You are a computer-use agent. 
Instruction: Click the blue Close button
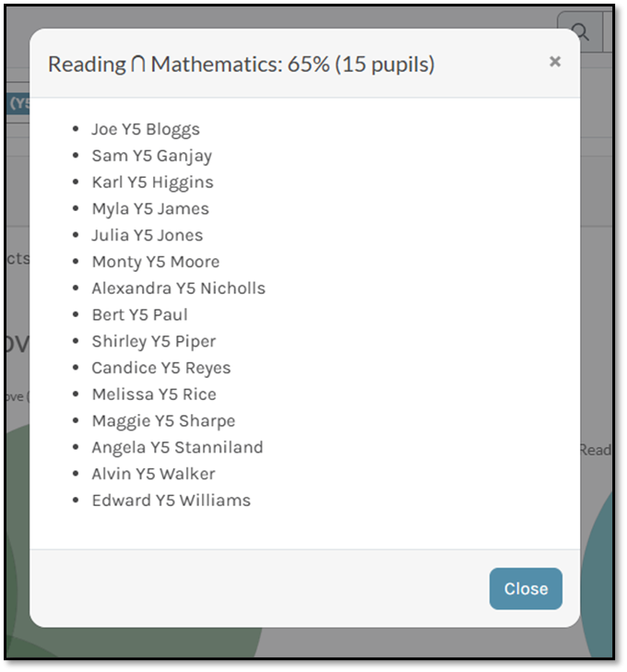click(x=526, y=588)
